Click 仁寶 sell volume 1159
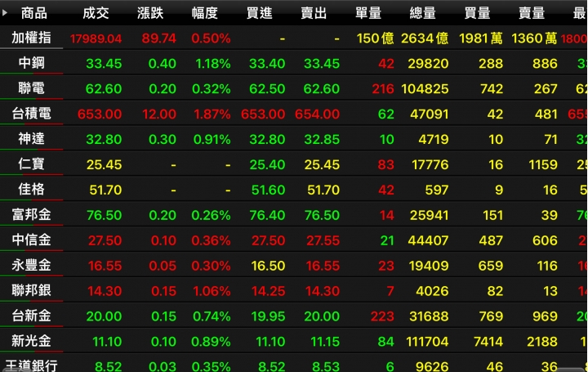 point(543,165)
